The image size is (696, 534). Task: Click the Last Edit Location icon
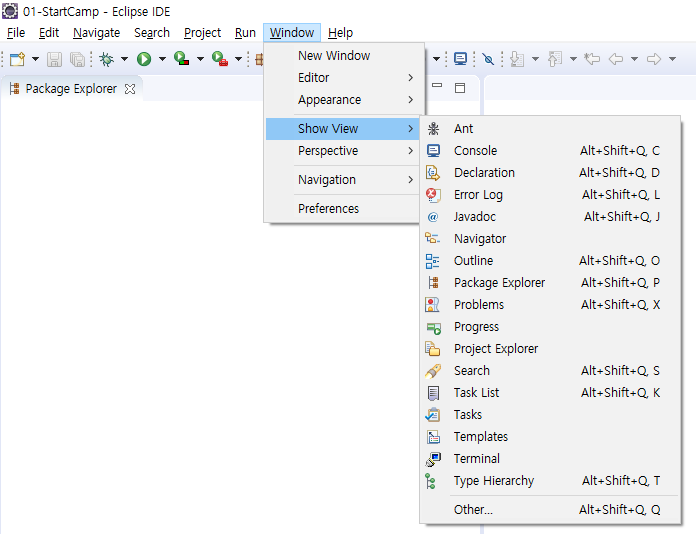592,59
